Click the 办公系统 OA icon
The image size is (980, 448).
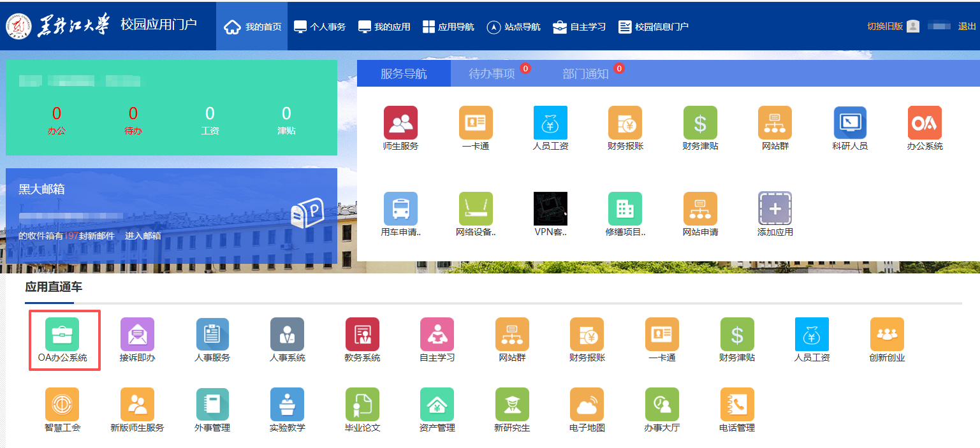click(x=925, y=123)
